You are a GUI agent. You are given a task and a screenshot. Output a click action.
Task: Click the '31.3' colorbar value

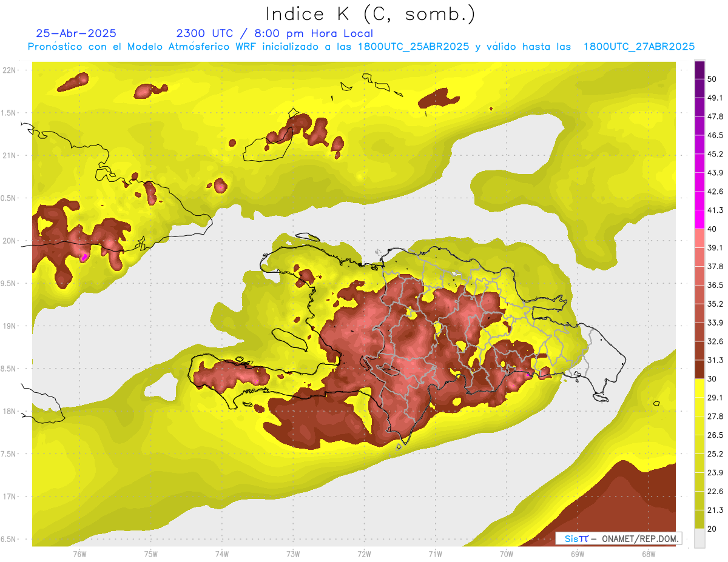715,360
